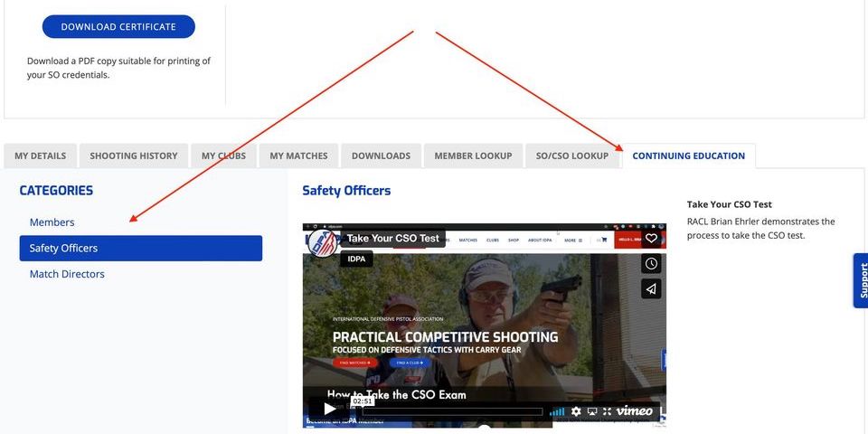
Task: Select the Members category
Action: click(52, 222)
